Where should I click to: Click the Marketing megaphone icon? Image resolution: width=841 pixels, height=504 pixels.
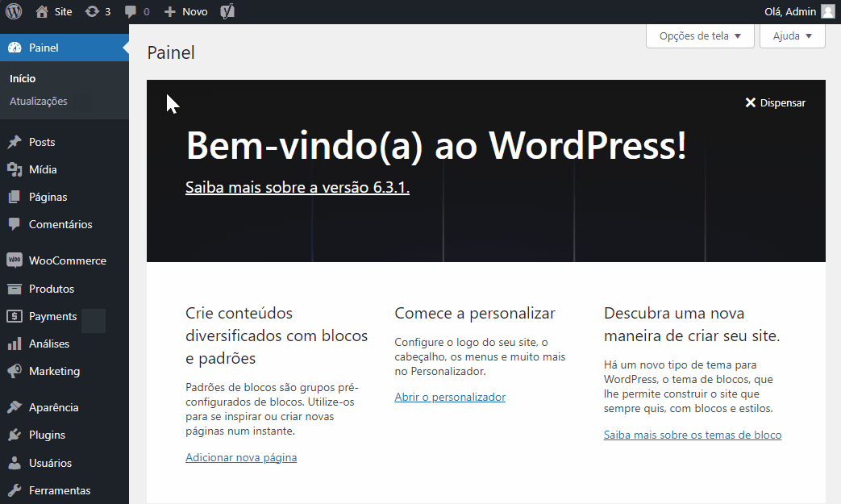[x=15, y=371]
